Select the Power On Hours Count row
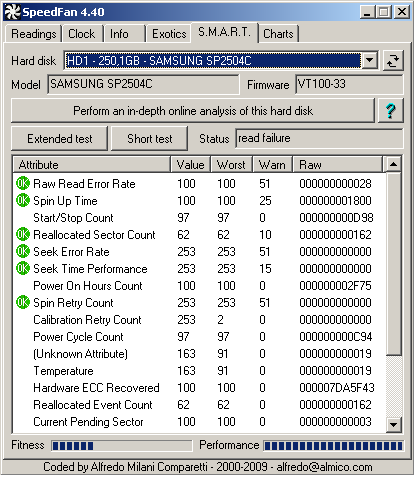The height and width of the screenshot is (477, 414). click(x=199, y=286)
